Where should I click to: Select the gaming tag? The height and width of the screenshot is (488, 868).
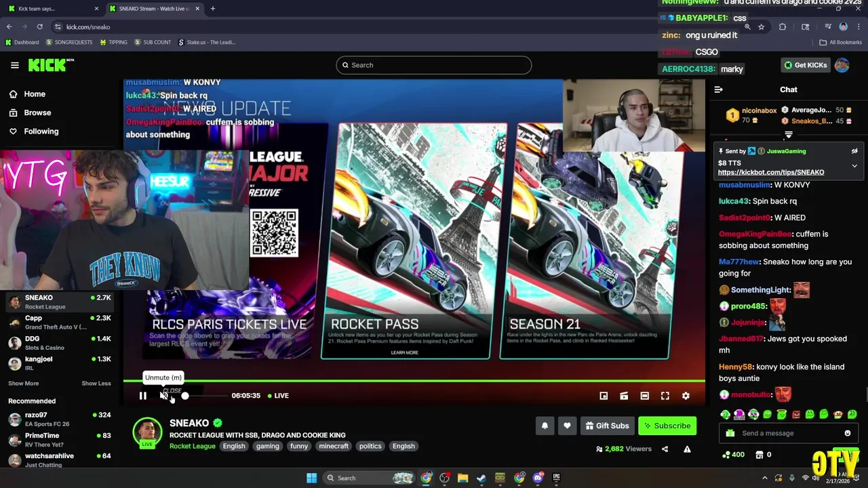(x=268, y=446)
